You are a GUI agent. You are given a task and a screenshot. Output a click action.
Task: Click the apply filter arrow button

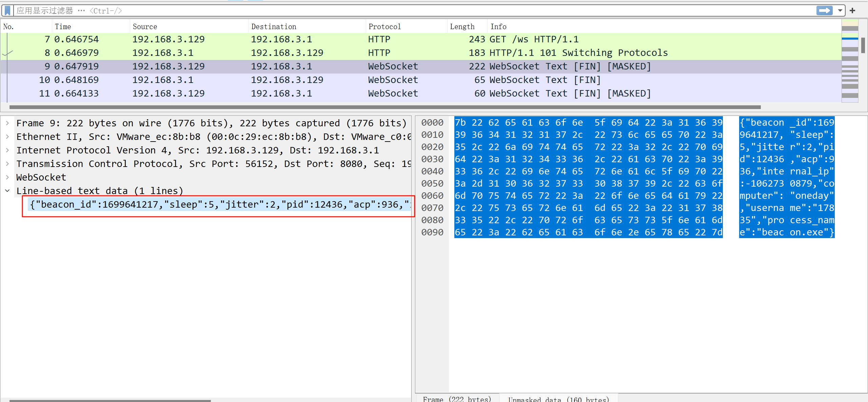[824, 10]
